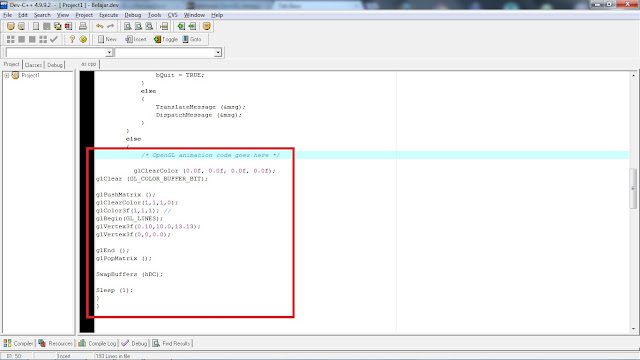Open the File menu
Image resolution: width=640 pixels, height=360 pixels.
[x=7, y=15]
